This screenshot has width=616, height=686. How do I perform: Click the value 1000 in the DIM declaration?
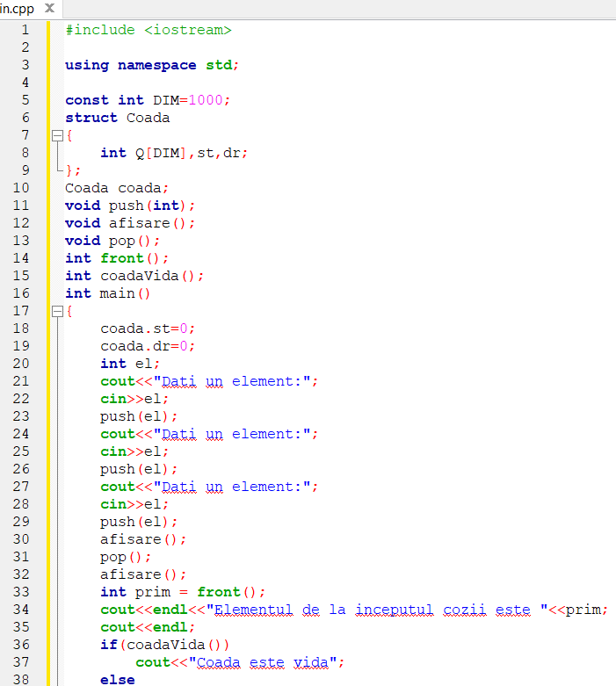[206, 100]
